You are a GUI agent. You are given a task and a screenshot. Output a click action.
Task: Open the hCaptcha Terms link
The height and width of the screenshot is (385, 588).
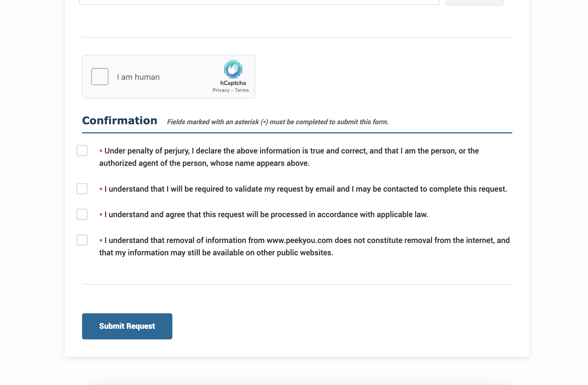[242, 90]
